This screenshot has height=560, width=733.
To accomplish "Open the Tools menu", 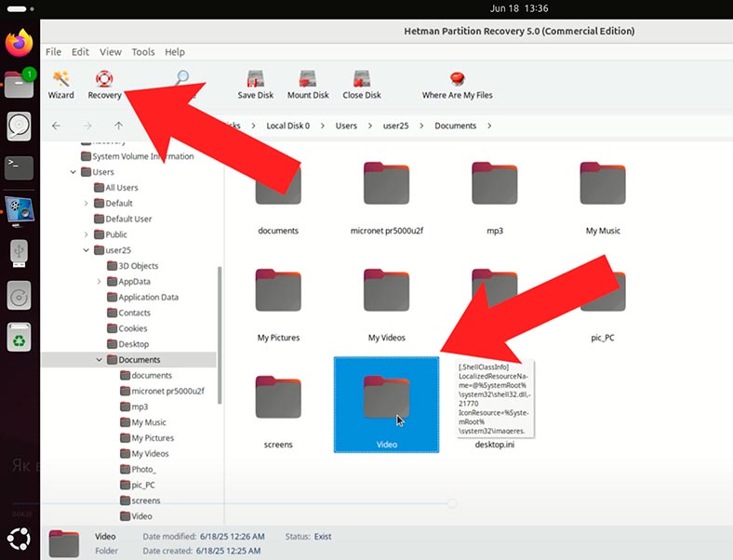I will click(x=143, y=52).
